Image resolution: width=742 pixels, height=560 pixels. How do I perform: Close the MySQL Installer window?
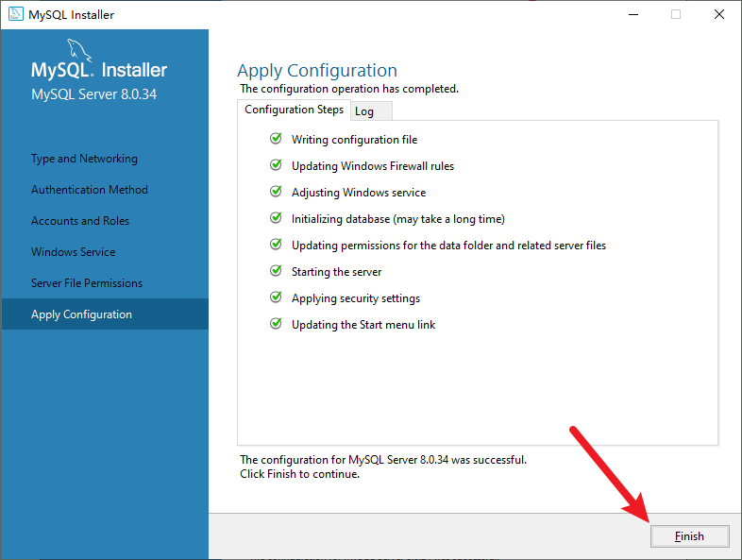coord(719,15)
